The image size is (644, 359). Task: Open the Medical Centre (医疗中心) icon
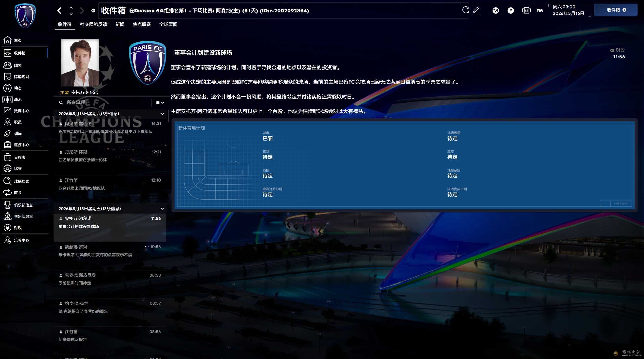[x=8, y=145]
